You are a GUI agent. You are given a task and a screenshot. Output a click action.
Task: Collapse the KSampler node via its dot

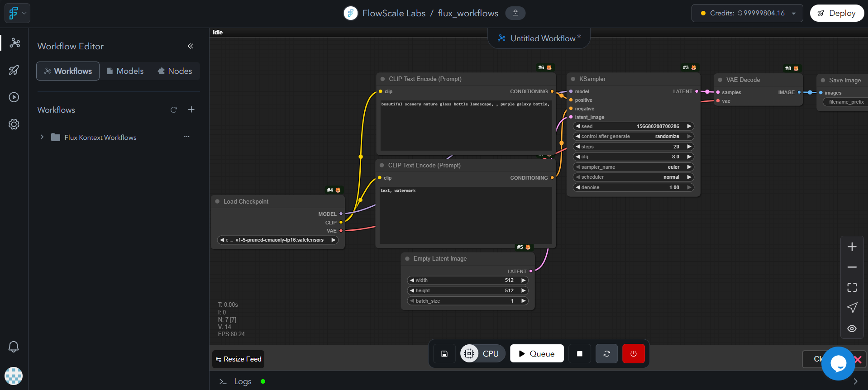(573, 79)
